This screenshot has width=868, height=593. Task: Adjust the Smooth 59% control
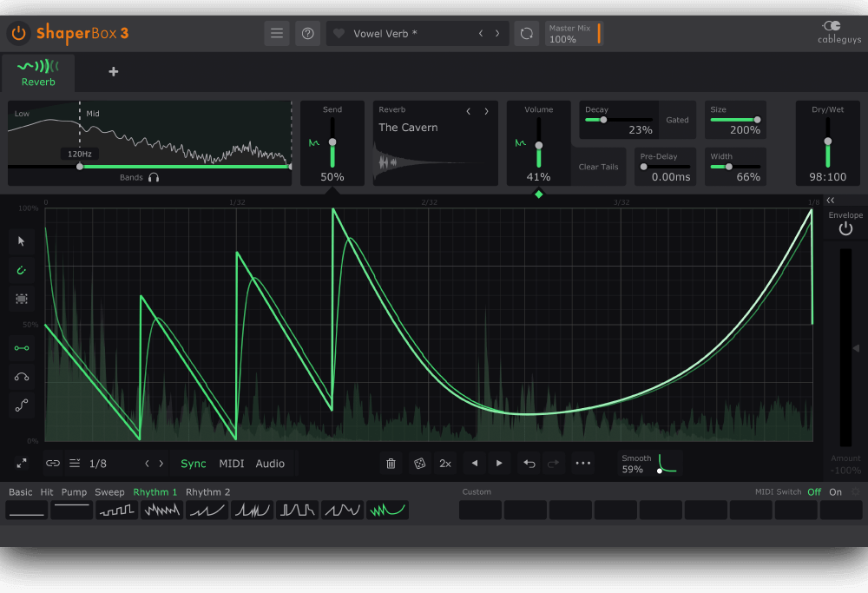pos(650,464)
